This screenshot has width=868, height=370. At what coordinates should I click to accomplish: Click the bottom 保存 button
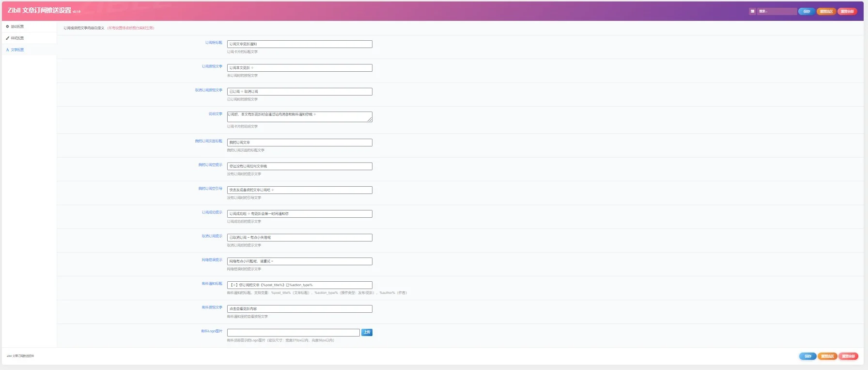pyautogui.click(x=807, y=356)
